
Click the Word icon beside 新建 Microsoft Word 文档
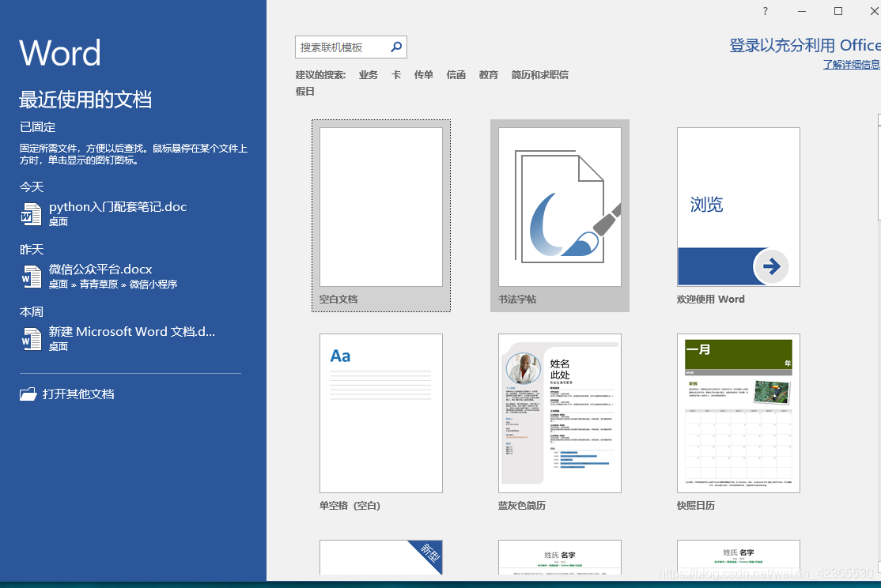coord(31,338)
